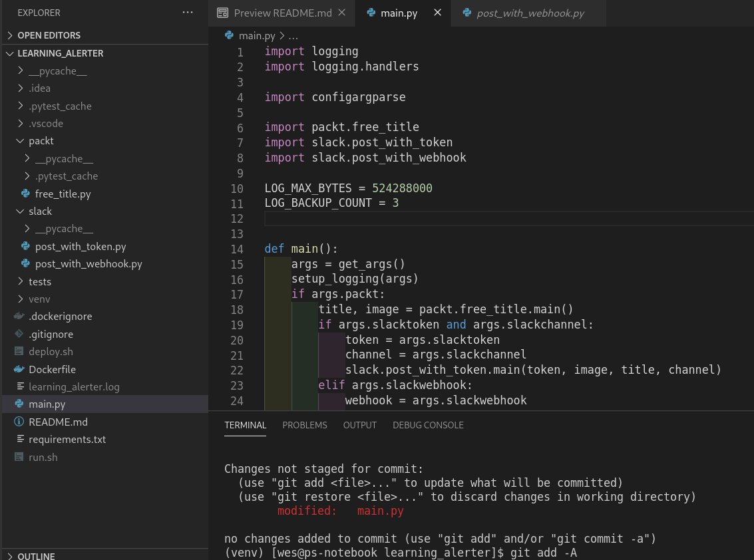754x560 pixels.
Task: Click Preview README.md tab preview icon
Action: point(223,13)
